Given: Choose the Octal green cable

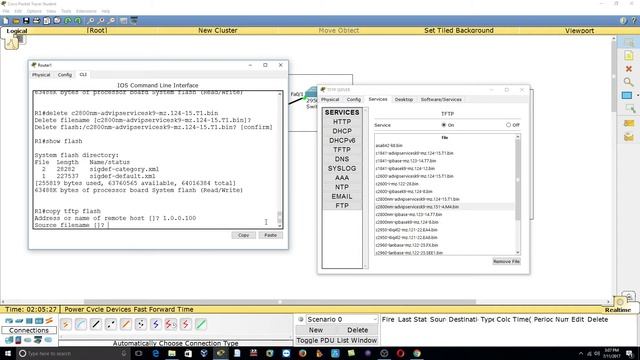Looking at the screenshot, I should (201, 324).
